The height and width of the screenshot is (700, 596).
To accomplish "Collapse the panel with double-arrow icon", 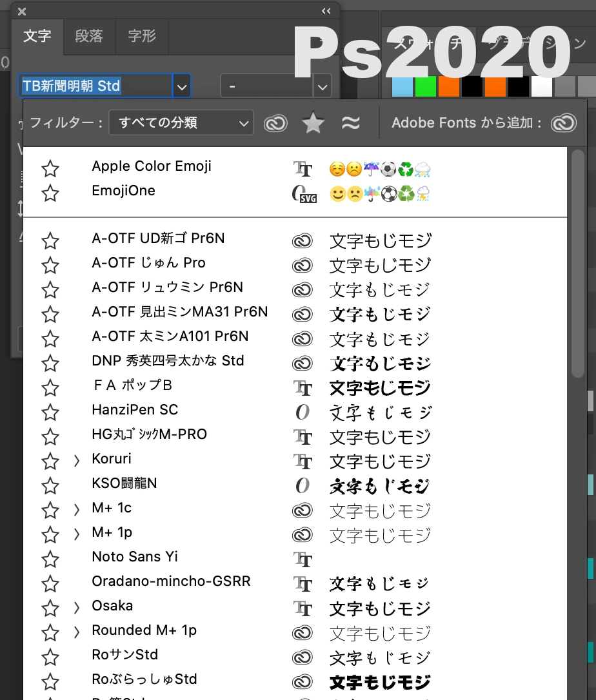I will click(326, 11).
